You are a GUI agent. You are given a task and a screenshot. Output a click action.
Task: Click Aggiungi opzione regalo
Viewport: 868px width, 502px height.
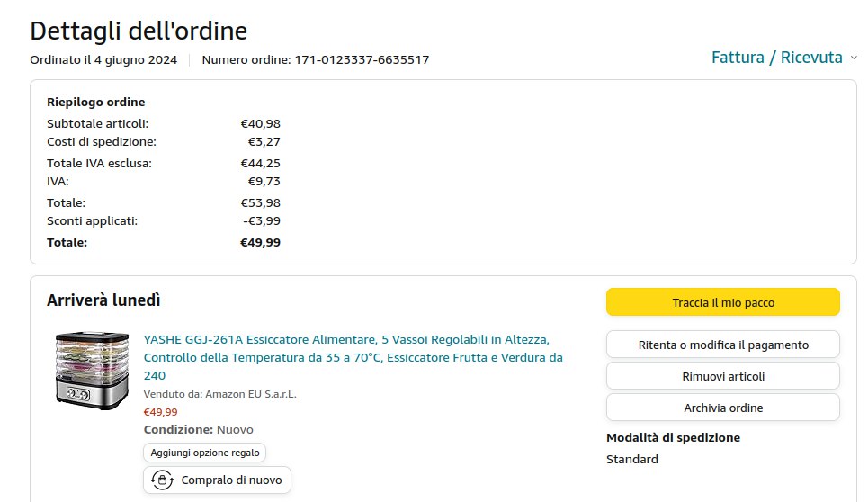point(205,453)
